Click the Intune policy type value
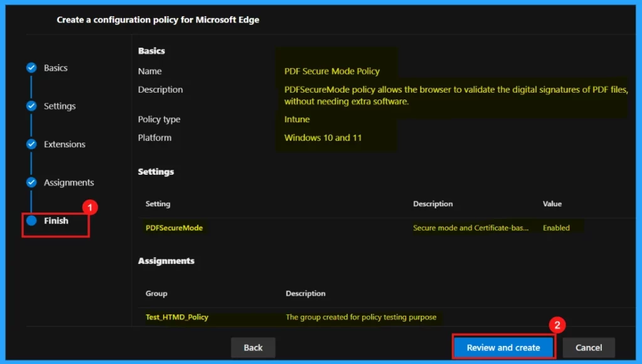The width and height of the screenshot is (642, 364). (297, 120)
